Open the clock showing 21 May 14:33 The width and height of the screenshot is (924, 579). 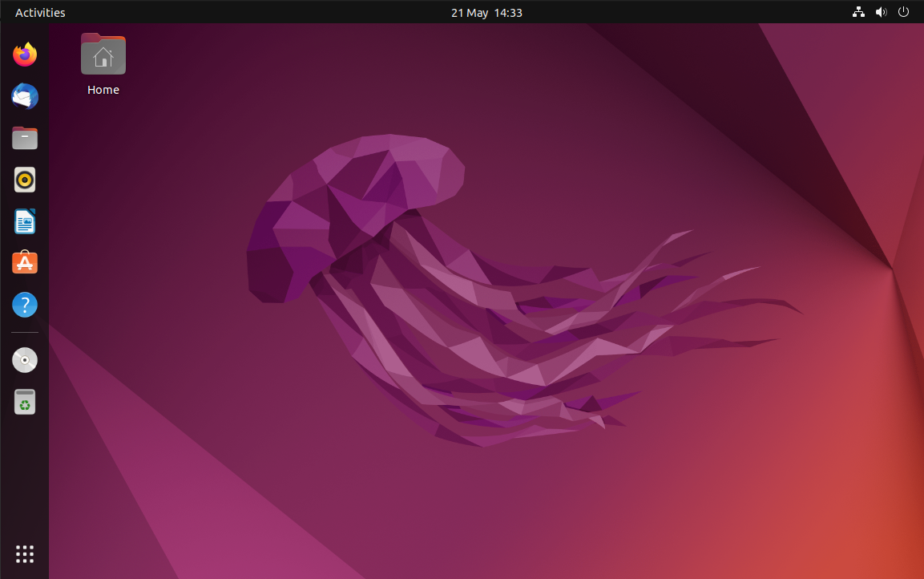click(486, 12)
